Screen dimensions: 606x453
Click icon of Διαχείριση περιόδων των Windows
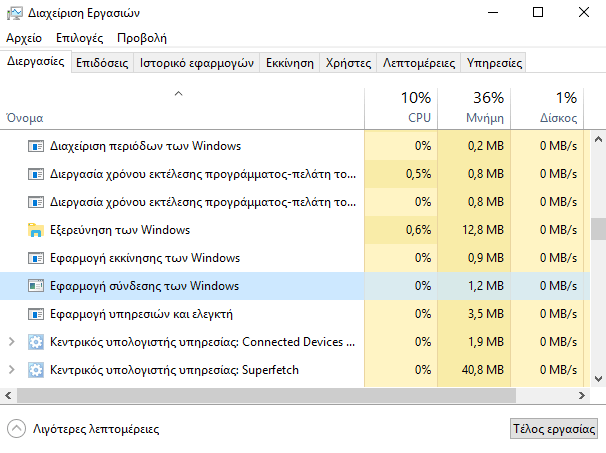tap(36, 146)
